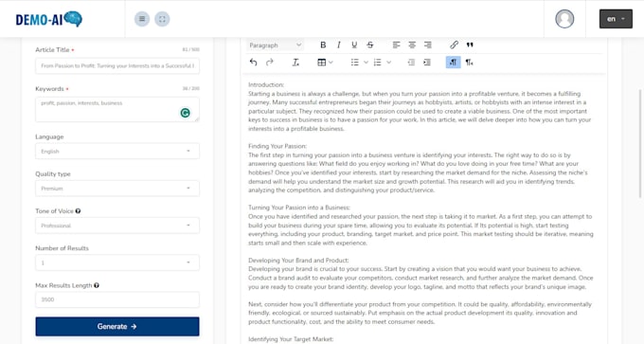Toggle left-to-right text direction
The image size is (644, 344).
453,63
